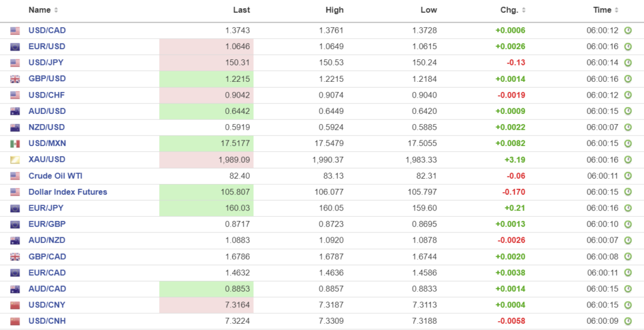Click the EU flag icon beside EUR/JPY
644x330 pixels.
[15, 208]
